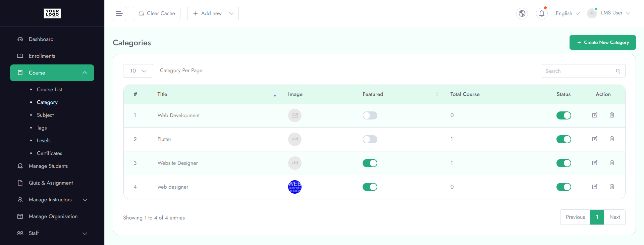
Task: Click Create New Category button
Action: (x=603, y=42)
